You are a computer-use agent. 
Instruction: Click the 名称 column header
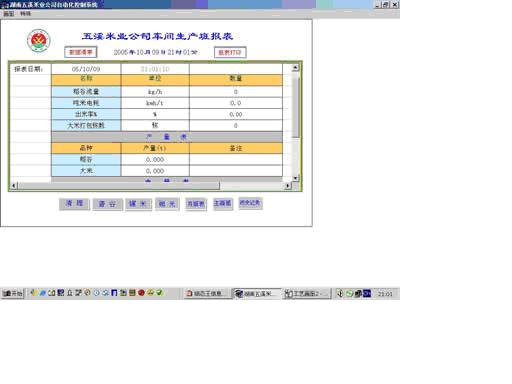click(x=86, y=80)
